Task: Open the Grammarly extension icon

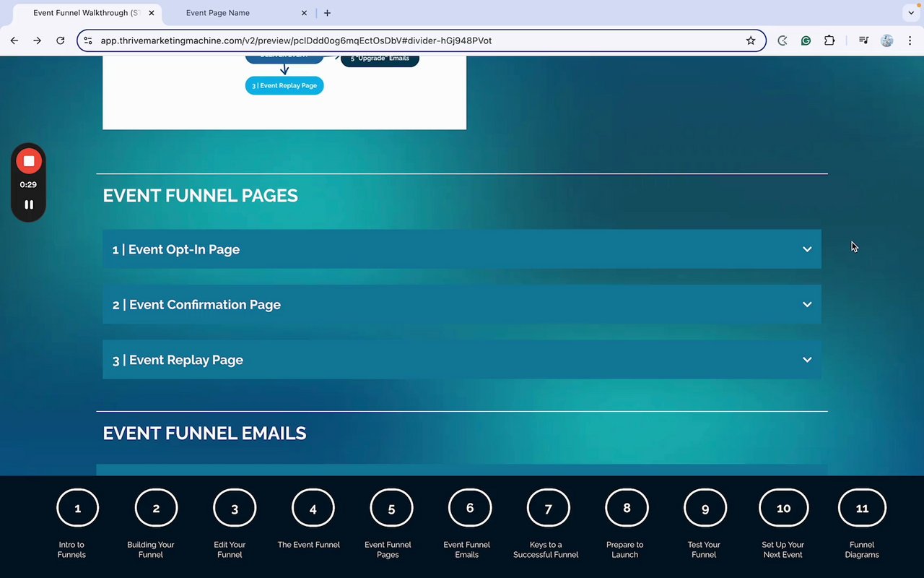Action: 806,40
